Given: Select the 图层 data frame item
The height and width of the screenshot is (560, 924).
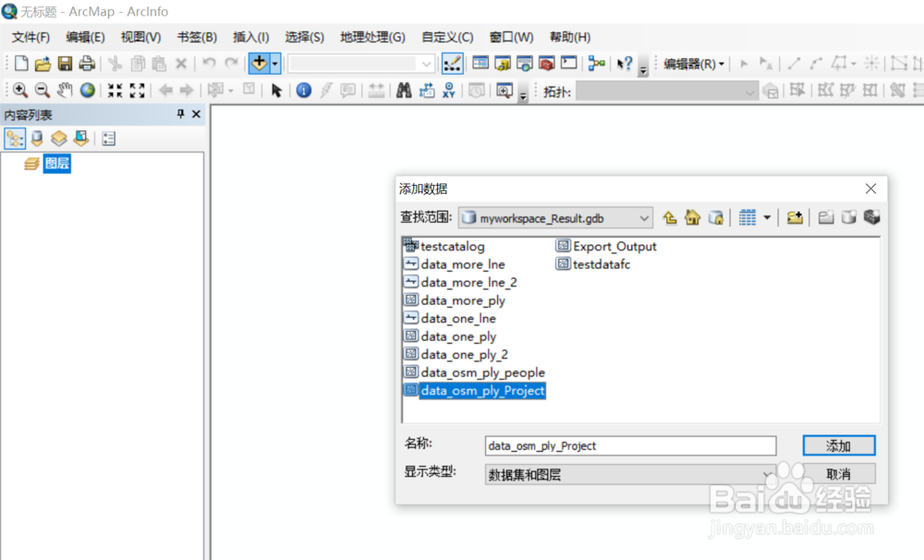Looking at the screenshot, I should coord(56,164).
